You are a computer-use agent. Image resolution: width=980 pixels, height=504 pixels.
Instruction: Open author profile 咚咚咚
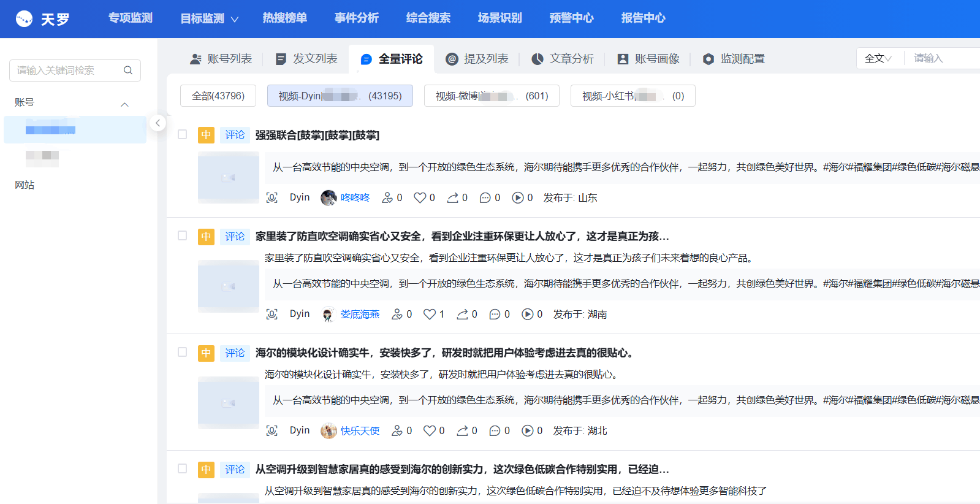(x=355, y=197)
